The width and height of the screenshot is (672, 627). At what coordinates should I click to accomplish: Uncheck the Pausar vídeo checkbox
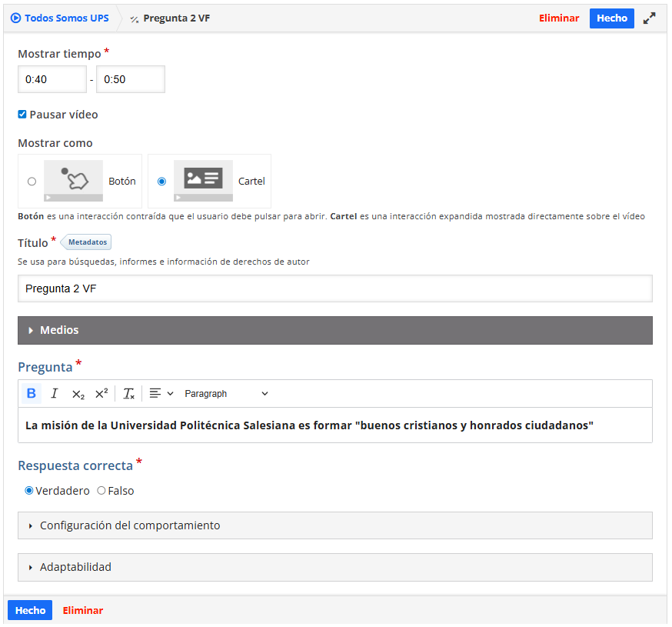[22, 115]
